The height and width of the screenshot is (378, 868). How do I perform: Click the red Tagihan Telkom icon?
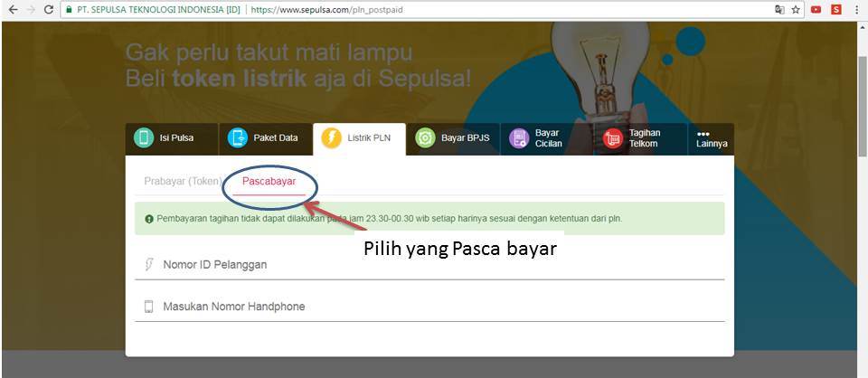pyautogui.click(x=613, y=137)
